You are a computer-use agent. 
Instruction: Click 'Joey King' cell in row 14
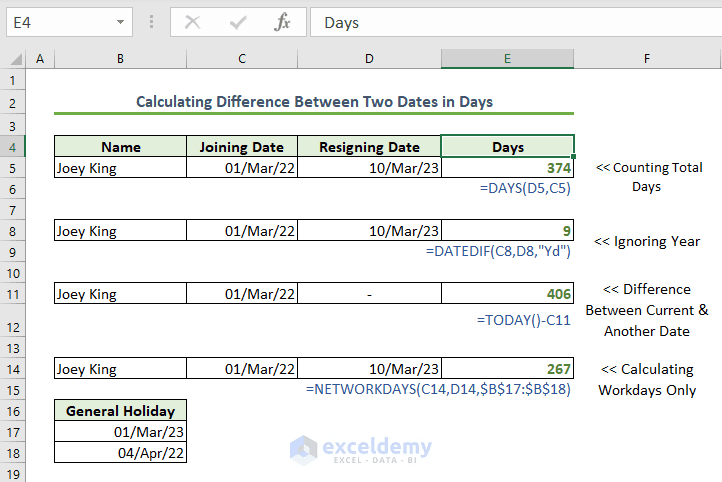tap(121, 369)
